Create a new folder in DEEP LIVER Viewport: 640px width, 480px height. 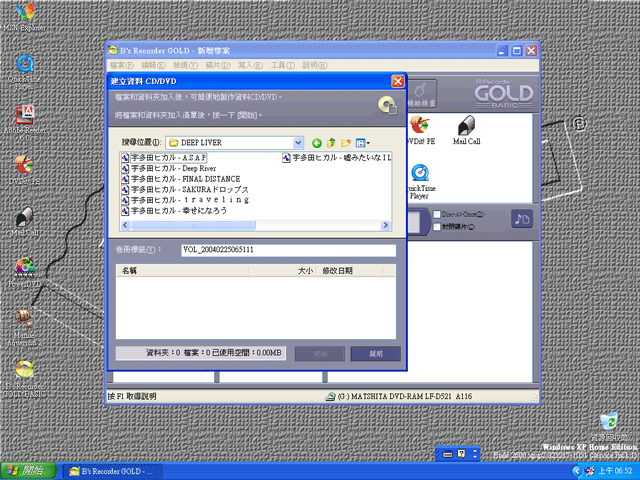coord(346,142)
